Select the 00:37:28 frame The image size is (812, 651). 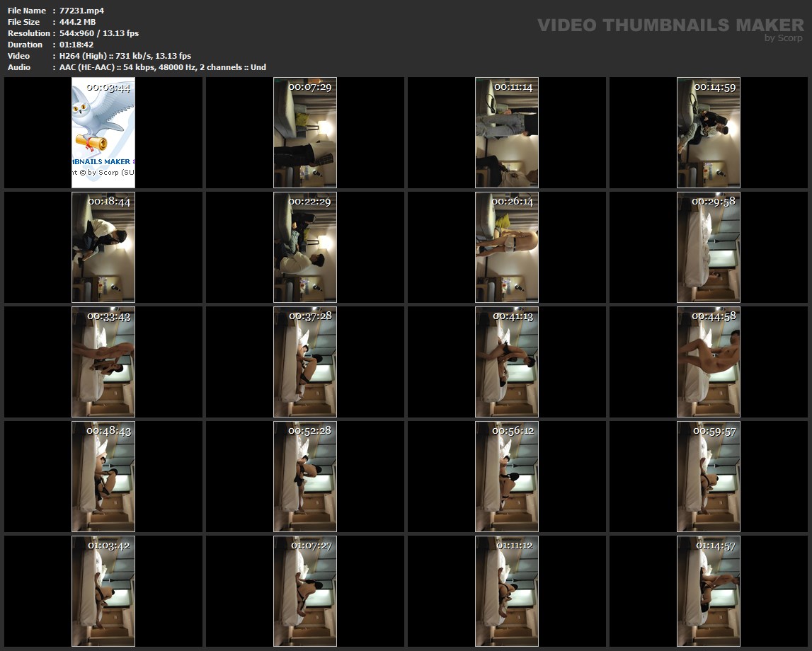pyautogui.click(x=305, y=362)
